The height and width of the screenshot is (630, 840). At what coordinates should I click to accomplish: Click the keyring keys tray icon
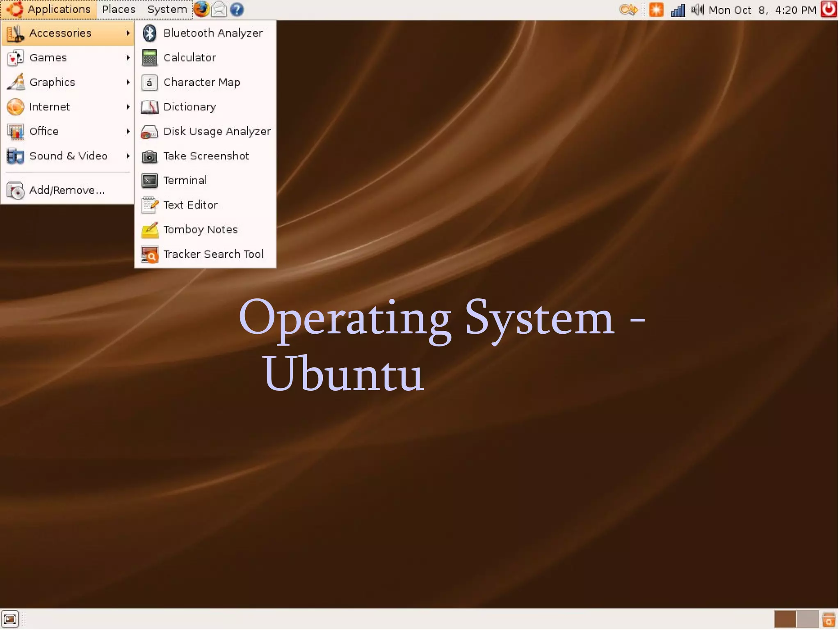628,9
